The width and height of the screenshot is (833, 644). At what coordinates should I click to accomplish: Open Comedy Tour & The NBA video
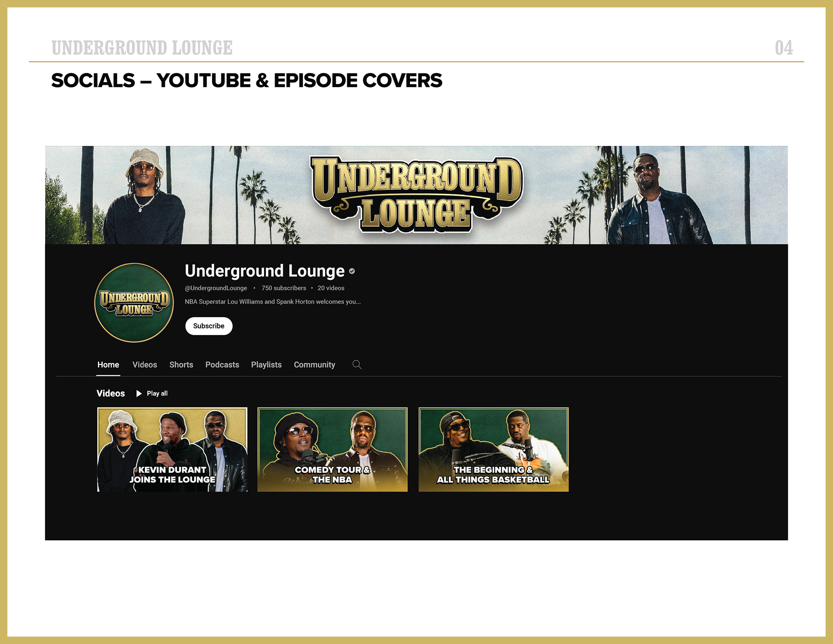pos(332,450)
